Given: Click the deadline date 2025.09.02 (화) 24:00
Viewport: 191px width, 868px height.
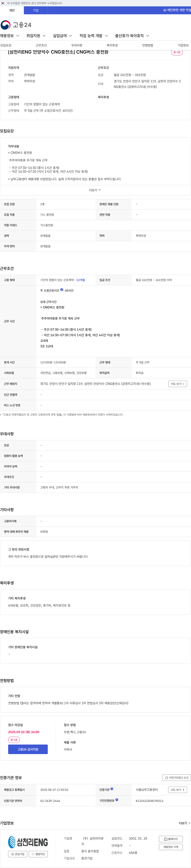Looking at the screenshot, I should tap(24, 732).
